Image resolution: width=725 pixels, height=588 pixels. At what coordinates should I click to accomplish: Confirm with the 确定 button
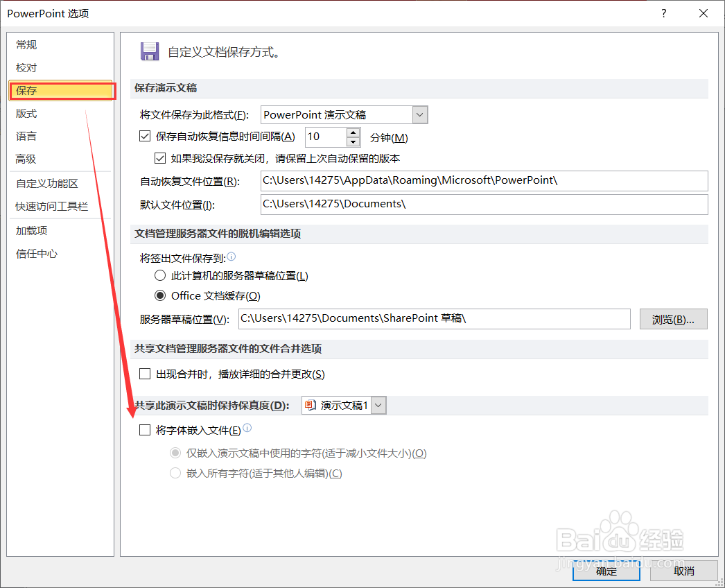coord(606,571)
